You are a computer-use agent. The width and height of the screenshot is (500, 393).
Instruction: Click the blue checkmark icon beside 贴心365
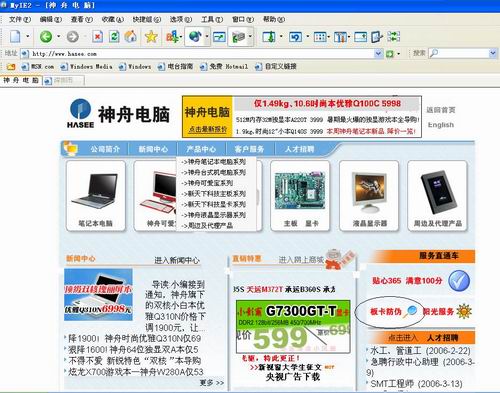click(459, 281)
